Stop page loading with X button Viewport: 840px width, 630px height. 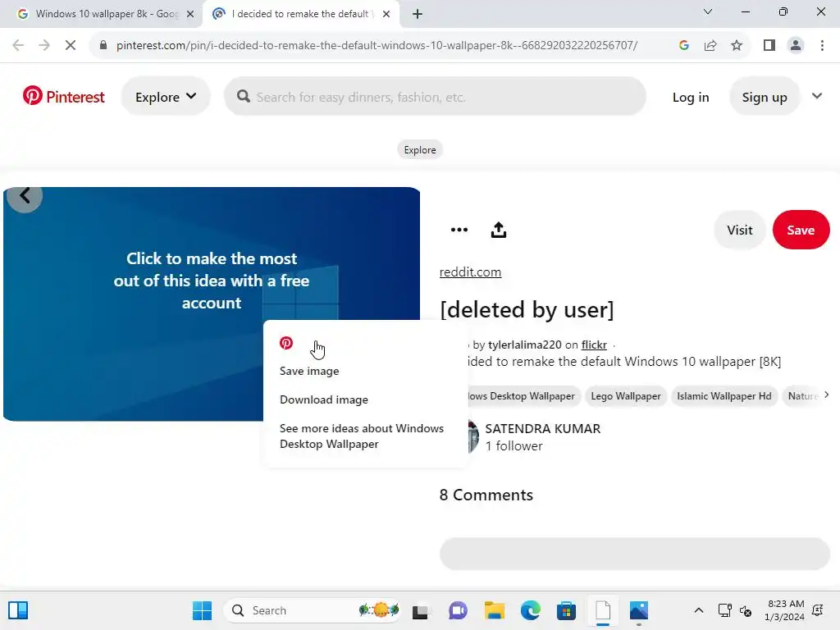pos(71,46)
